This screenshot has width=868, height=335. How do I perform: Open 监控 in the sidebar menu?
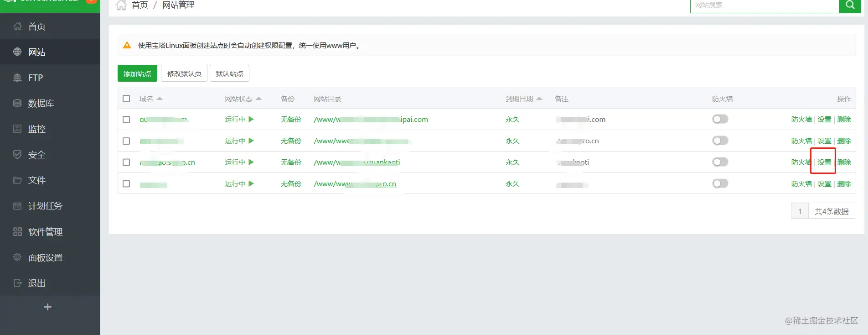50,129
